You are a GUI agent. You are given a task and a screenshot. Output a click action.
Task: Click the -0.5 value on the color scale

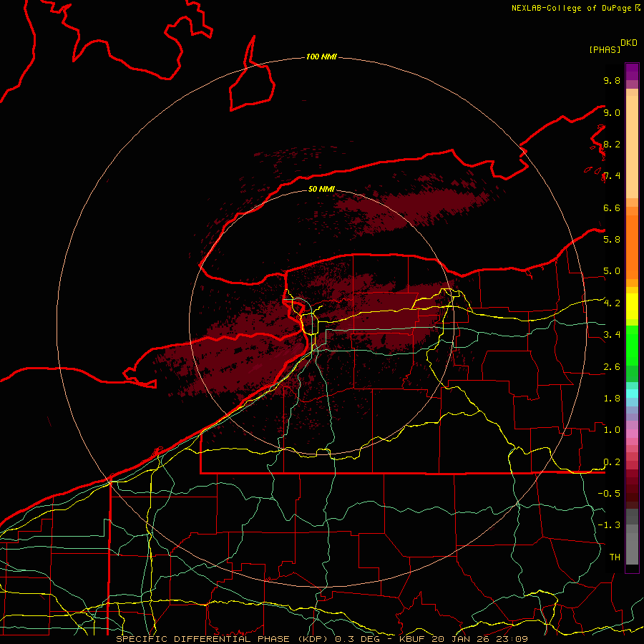point(609,494)
